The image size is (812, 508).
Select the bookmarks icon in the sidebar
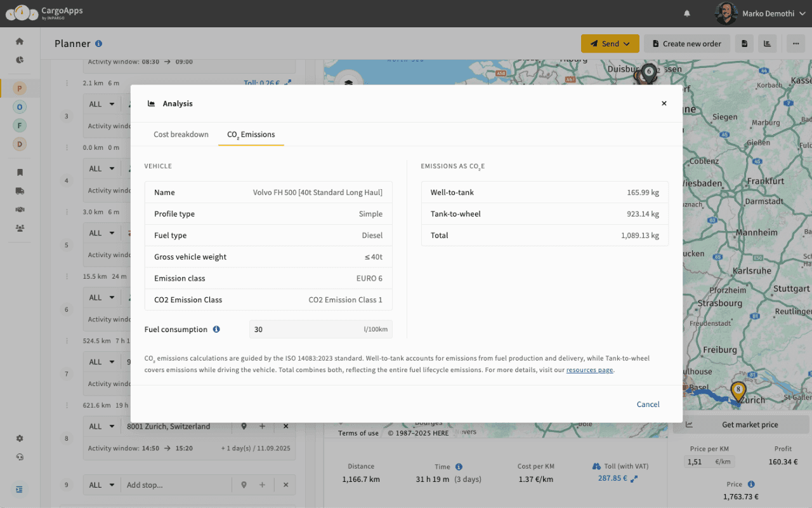pos(20,172)
